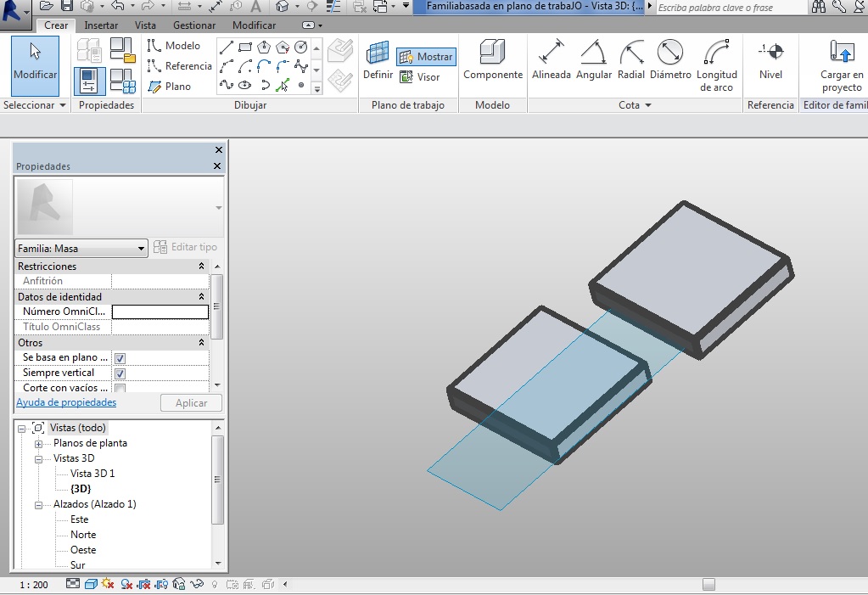Open the Gestionar ribbon tab

pyautogui.click(x=193, y=25)
